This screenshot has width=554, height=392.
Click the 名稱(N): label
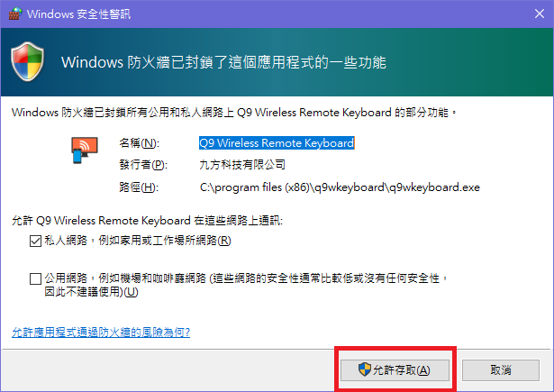click(140, 142)
